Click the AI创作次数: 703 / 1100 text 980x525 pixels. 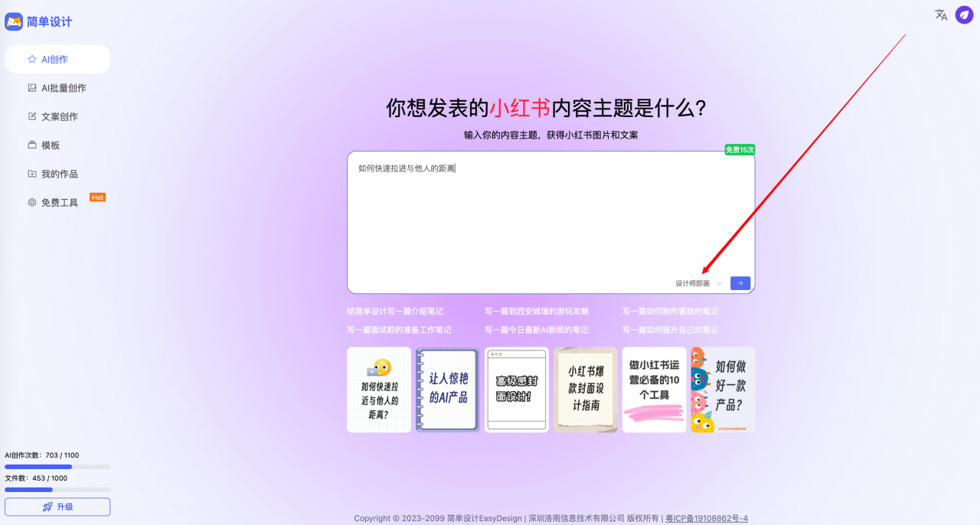pos(42,455)
